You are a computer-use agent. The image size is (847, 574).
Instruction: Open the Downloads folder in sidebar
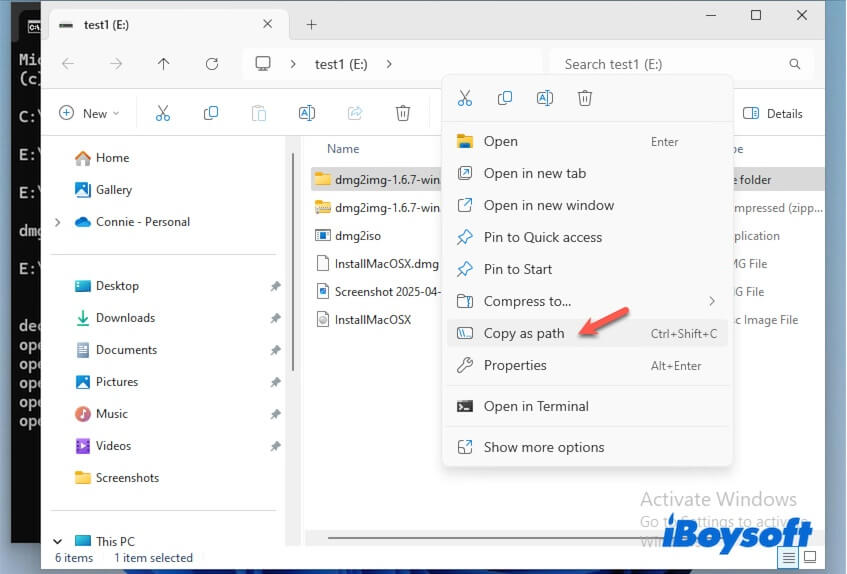(x=125, y=318)
